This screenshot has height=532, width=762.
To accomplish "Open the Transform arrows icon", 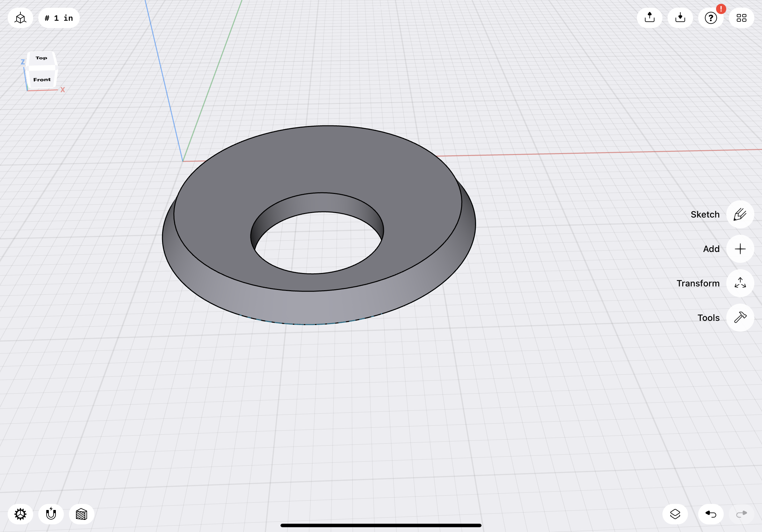I will (x=740, y=283).
